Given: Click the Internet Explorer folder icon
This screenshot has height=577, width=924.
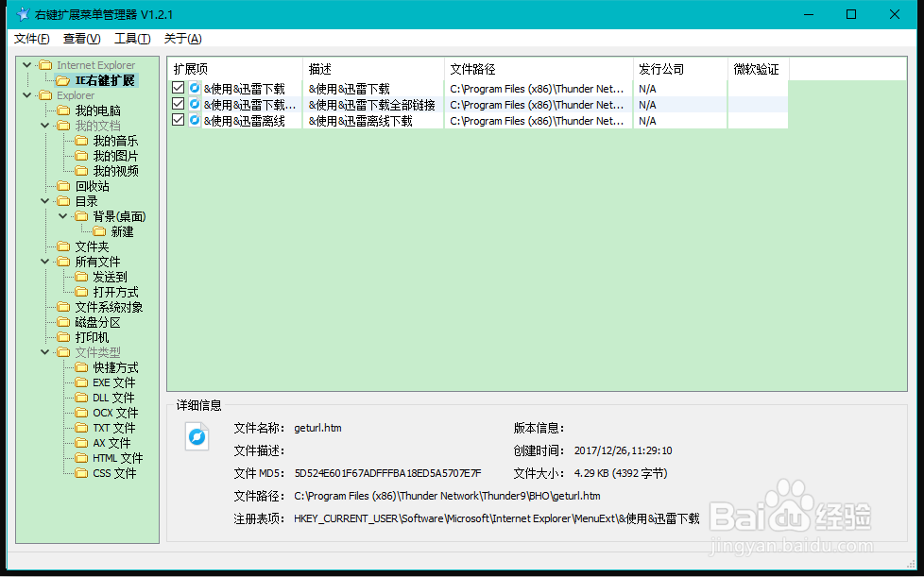Looking at the screenshot, I should coord(45,65).
